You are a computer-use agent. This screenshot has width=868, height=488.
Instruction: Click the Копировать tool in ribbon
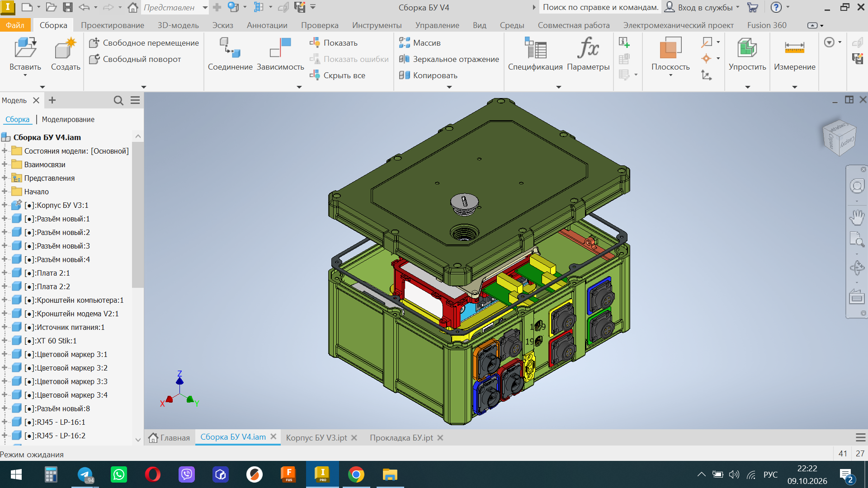pos(428,75)
